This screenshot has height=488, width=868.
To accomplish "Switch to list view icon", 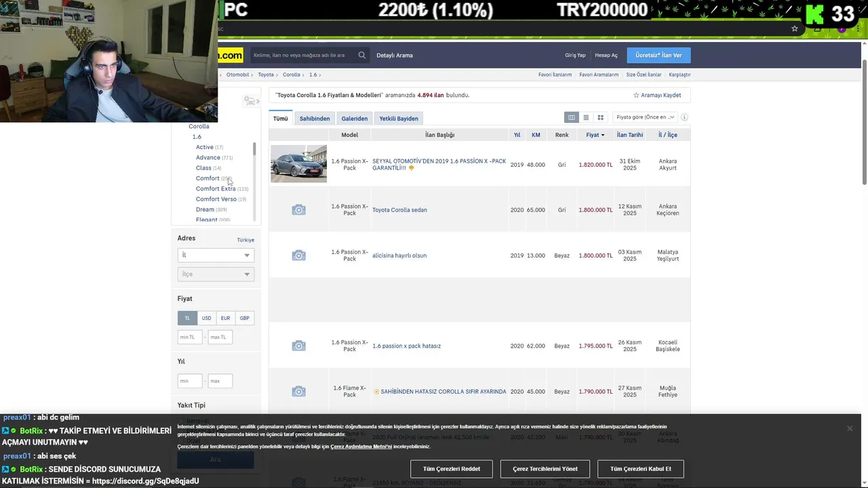I will 586,117.
